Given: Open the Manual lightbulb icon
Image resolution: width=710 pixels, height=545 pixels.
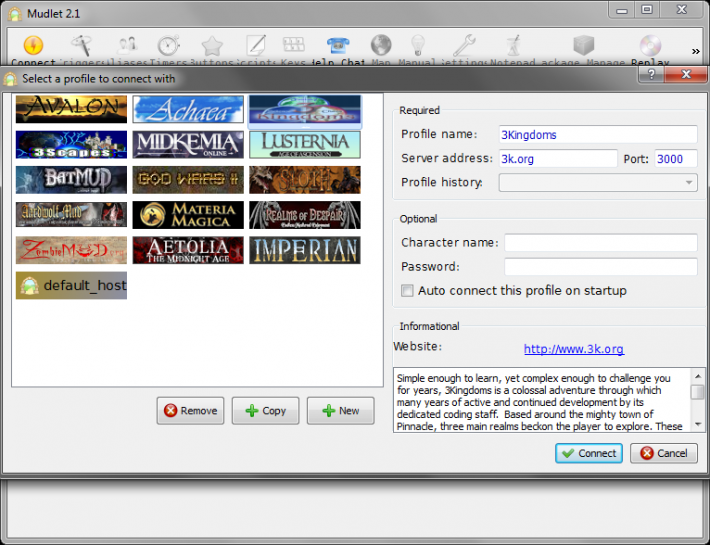Looking at the screenshot, I should [x=417, y=45].
